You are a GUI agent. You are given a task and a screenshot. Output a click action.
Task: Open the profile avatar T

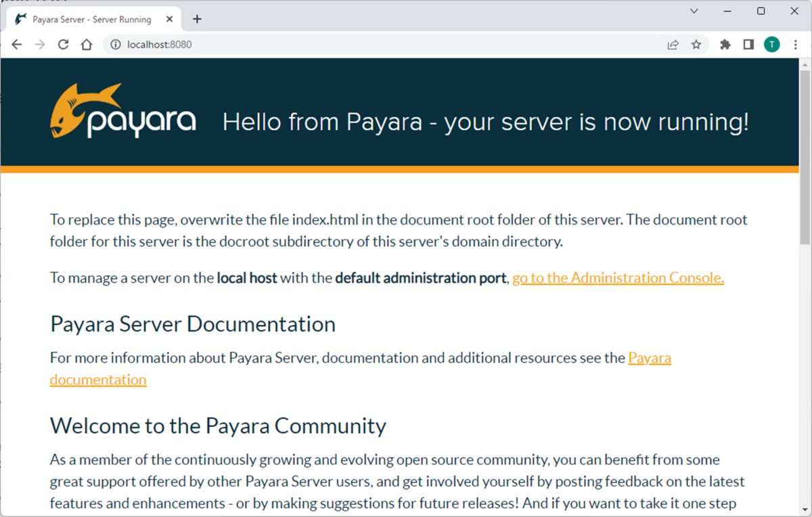click(x=772, y=45)
